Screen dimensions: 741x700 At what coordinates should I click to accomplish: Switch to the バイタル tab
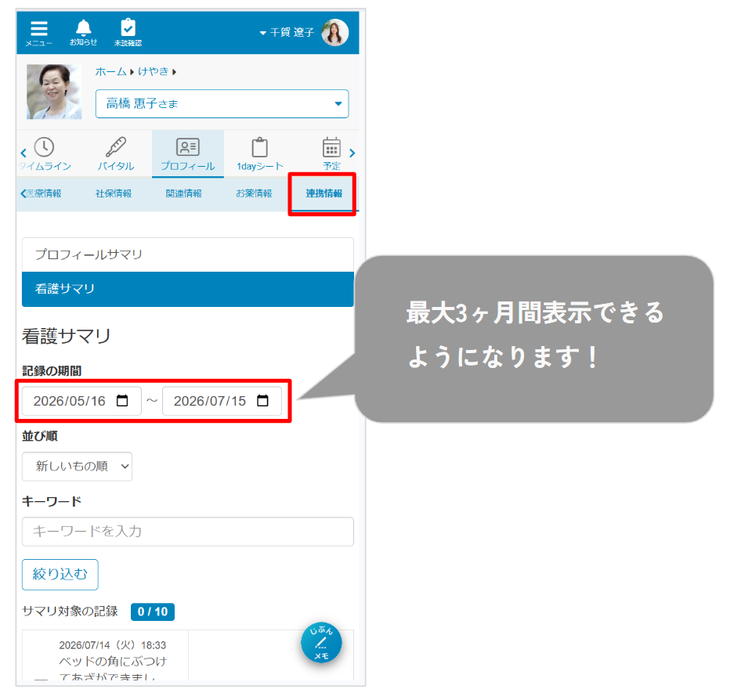tap(116, 154)
